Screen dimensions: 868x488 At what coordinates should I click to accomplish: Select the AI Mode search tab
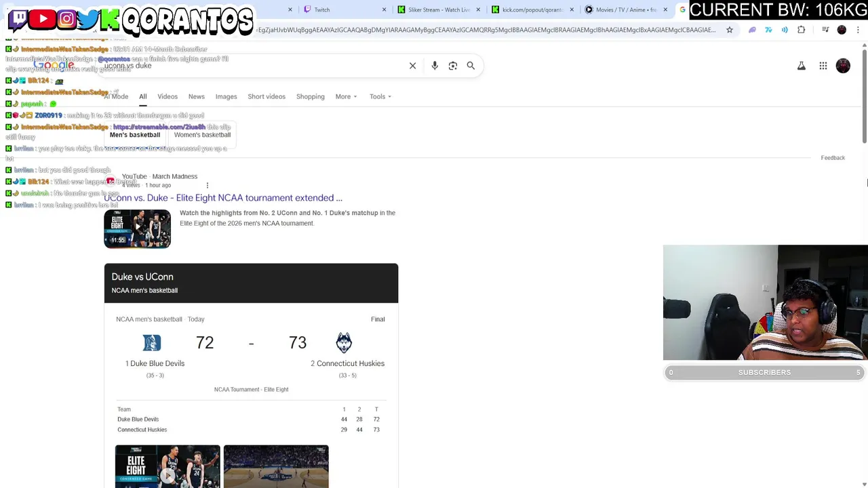click(x=116, y=96)
